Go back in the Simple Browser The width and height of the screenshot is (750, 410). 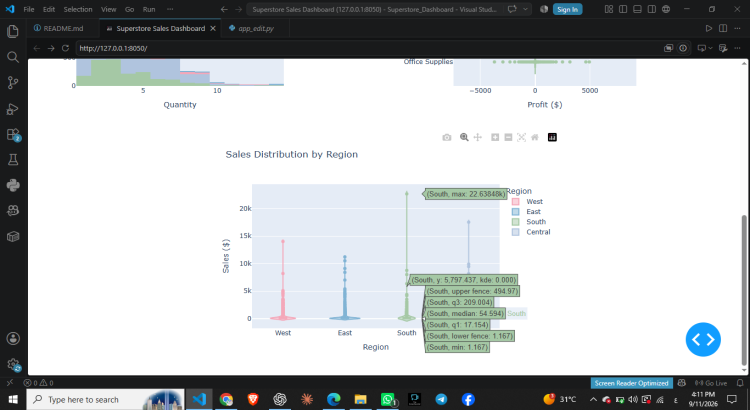click(x=37, y=48)
